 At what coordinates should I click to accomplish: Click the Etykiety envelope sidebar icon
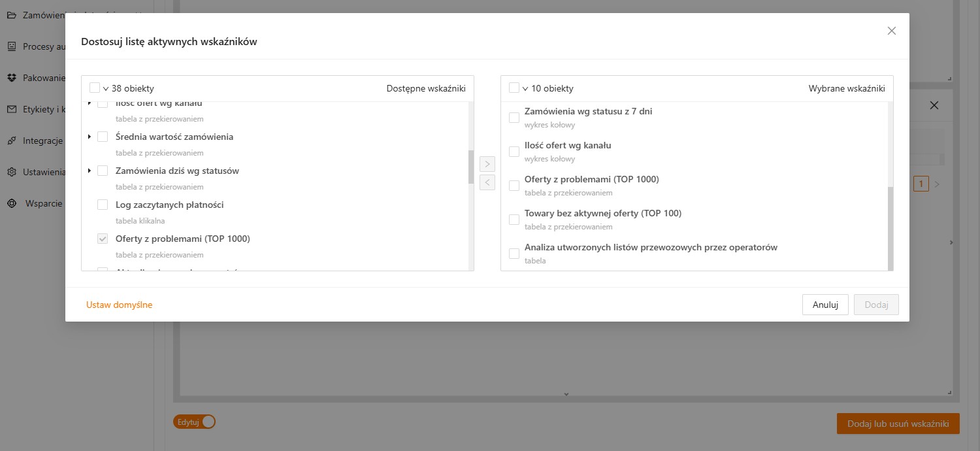pos(11,109)
